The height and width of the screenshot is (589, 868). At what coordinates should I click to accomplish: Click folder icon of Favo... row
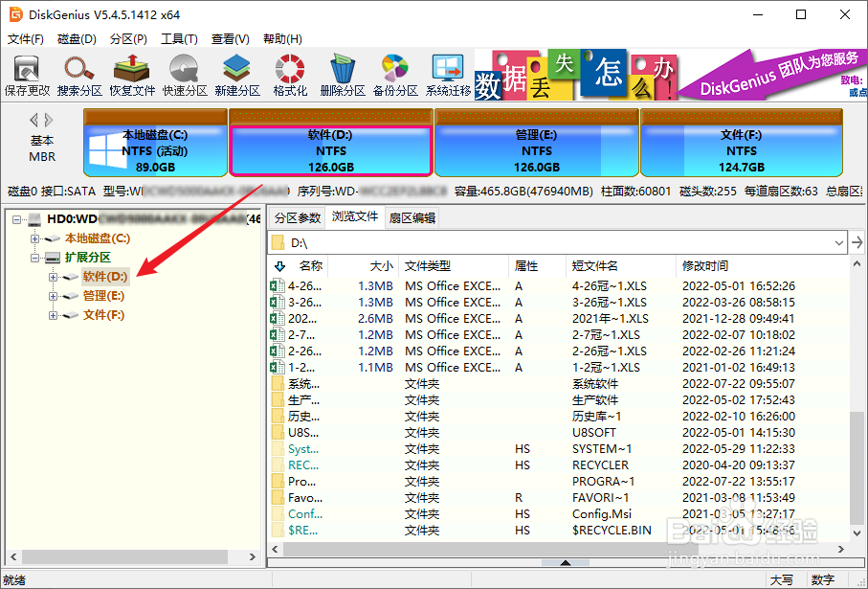pos(278,498)
